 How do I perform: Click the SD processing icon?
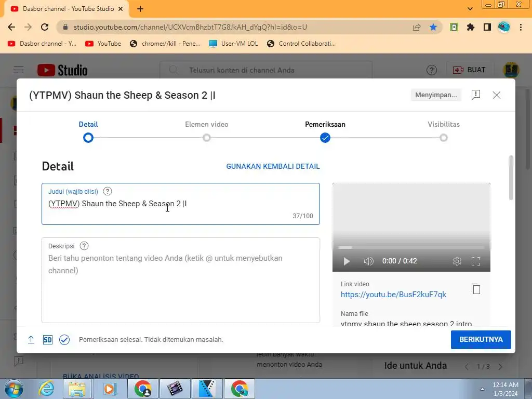point(47,340)
